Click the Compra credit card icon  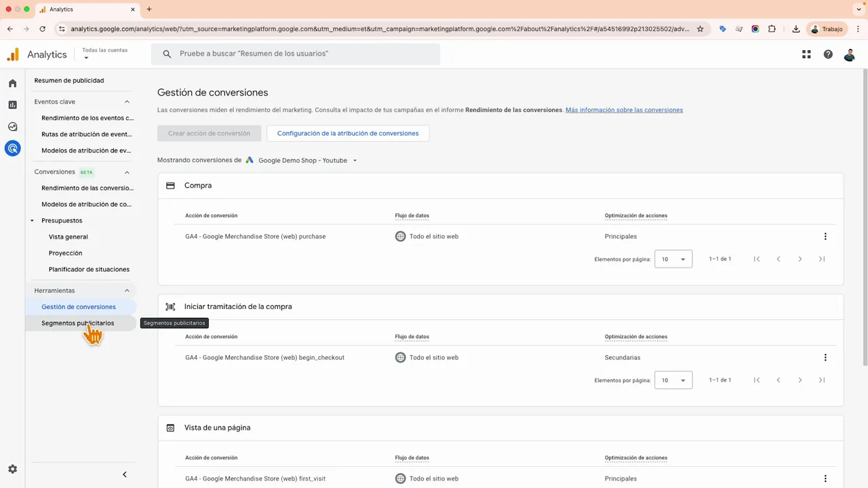(x=170, y=185)
